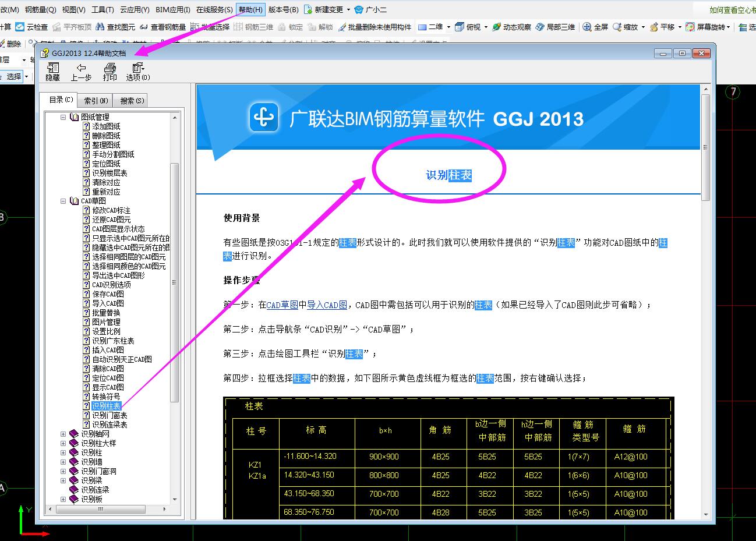Click the 屏幕旋转 screen rotate tool
This screenshot has height=541, width=756.
click(x=705, y=27)
